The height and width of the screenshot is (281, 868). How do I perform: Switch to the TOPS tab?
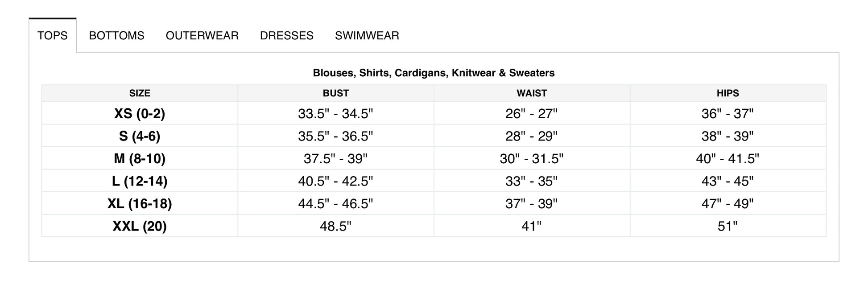pyautogui.click(x=53, y=36)
